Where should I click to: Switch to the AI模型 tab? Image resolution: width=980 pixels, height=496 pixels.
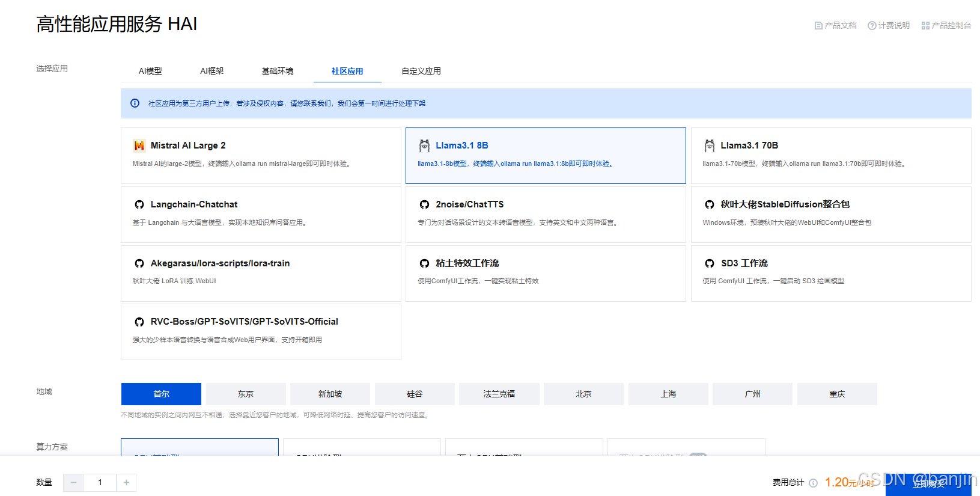pos(150,71)
